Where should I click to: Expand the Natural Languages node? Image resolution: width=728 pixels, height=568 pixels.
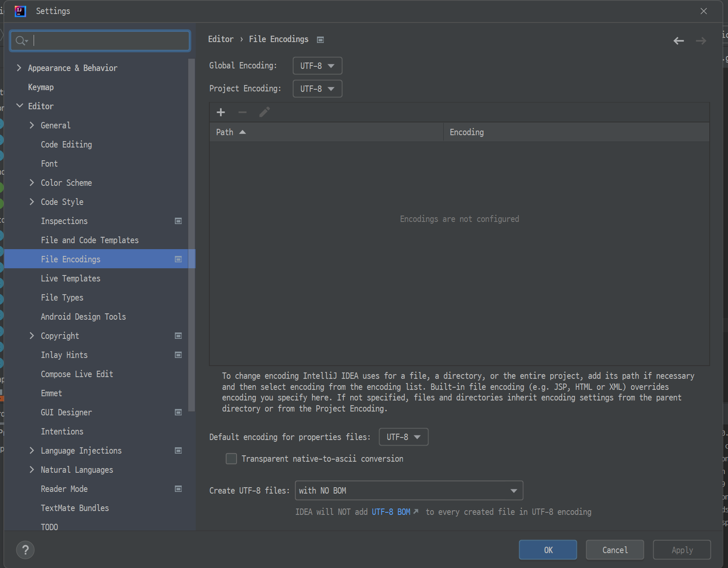point(31,469)
